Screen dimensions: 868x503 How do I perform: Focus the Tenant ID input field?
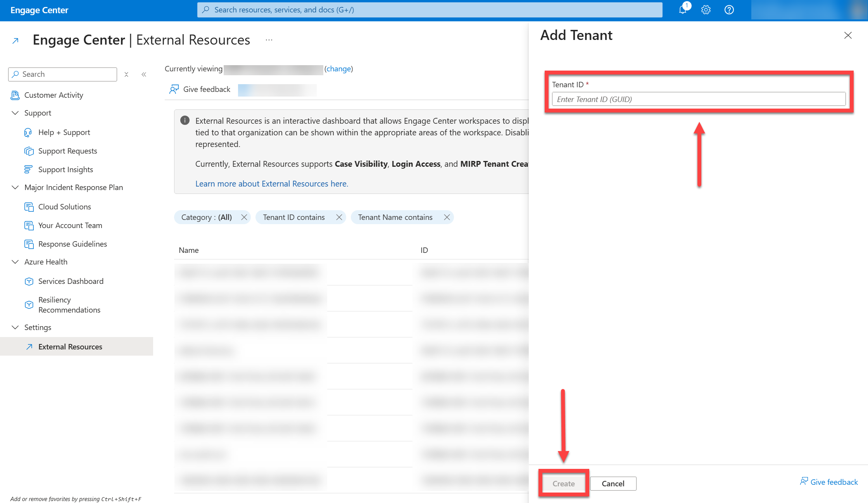pyautogui.click(x=699, y=99)
